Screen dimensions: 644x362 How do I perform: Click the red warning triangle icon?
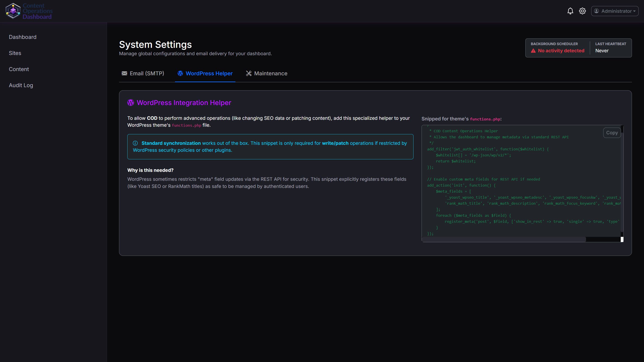[x=533, y=51]
